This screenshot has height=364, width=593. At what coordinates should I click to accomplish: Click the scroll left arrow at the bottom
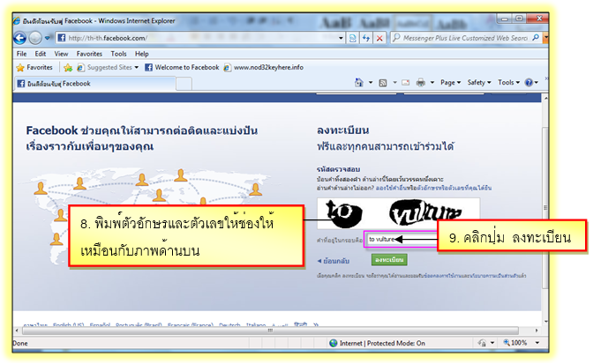(x=17, y=331)
